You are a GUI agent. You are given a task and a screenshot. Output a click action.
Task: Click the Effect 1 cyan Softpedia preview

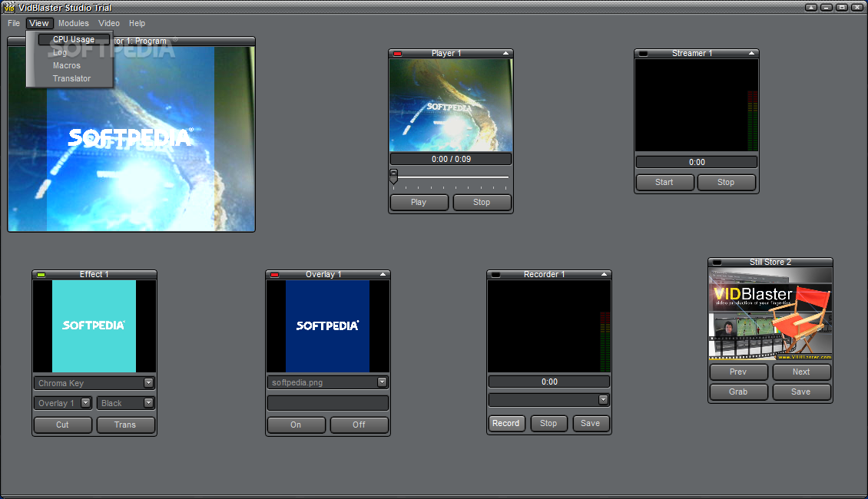(x=94, y=326)
